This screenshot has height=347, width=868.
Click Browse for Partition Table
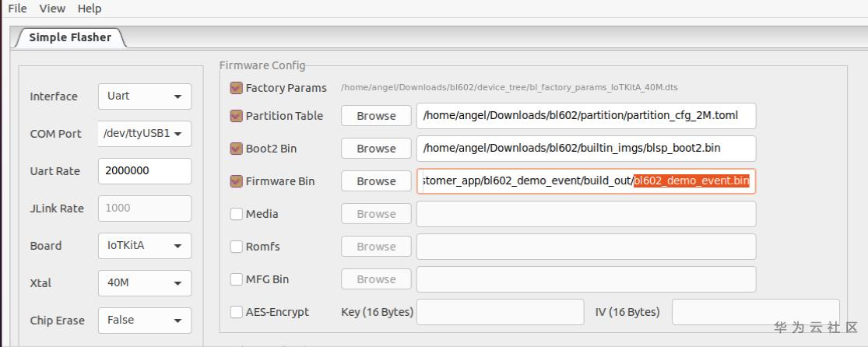pos(376,116)
